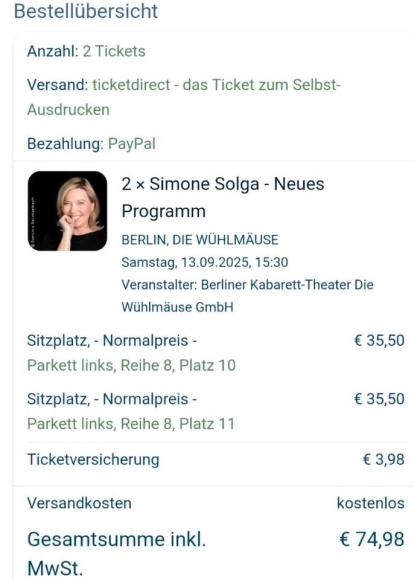
Task: Select the 'kostenlos' shipping cost value
Action: click(371, 503)
